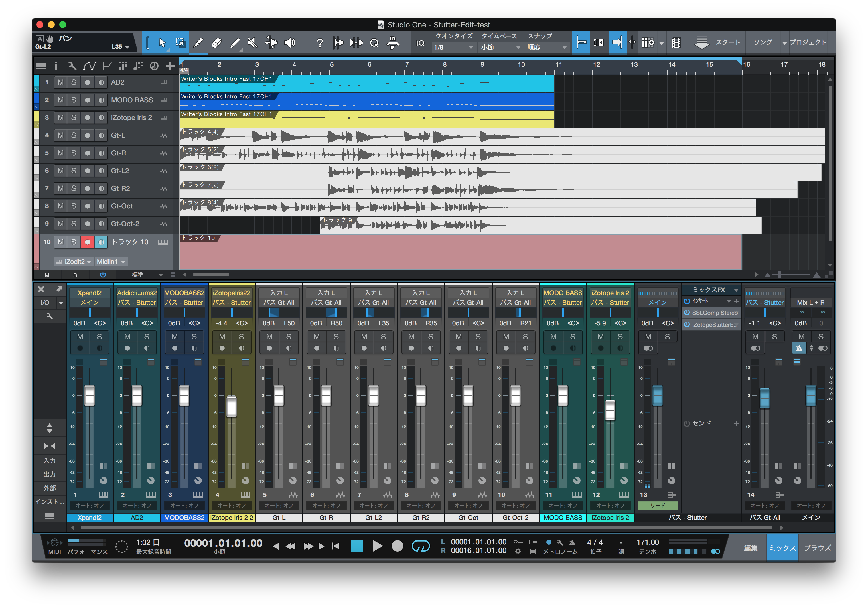Image resolution: width=868 pixels, height=608 pixels.
Task: Switch to the ミックス tab
Action: tap(782, 548)
